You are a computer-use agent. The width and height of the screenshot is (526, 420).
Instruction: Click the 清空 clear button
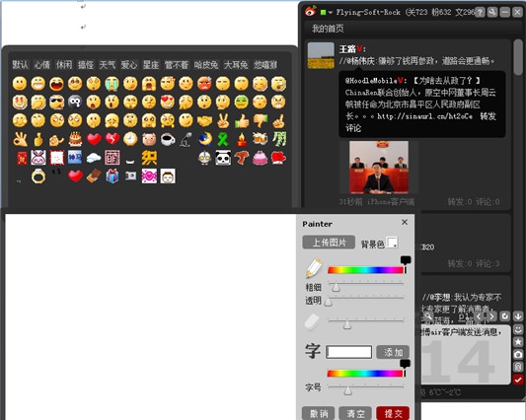tap(355, 413)
